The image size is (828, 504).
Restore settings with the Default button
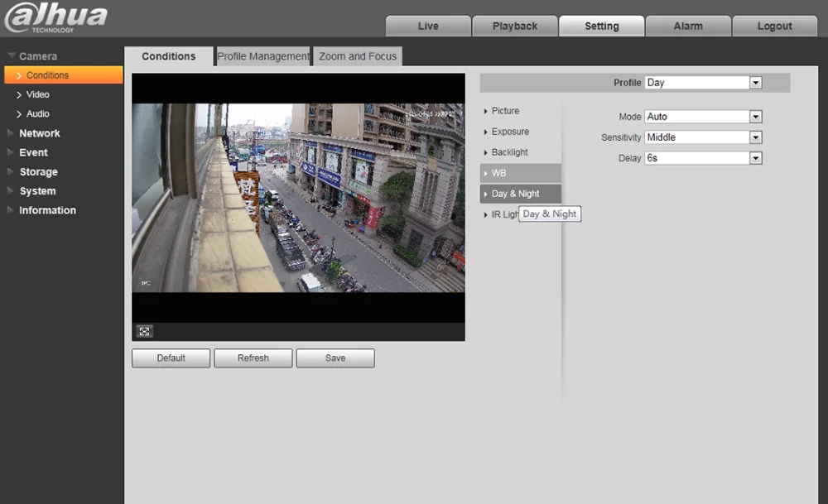coord(171,358)
